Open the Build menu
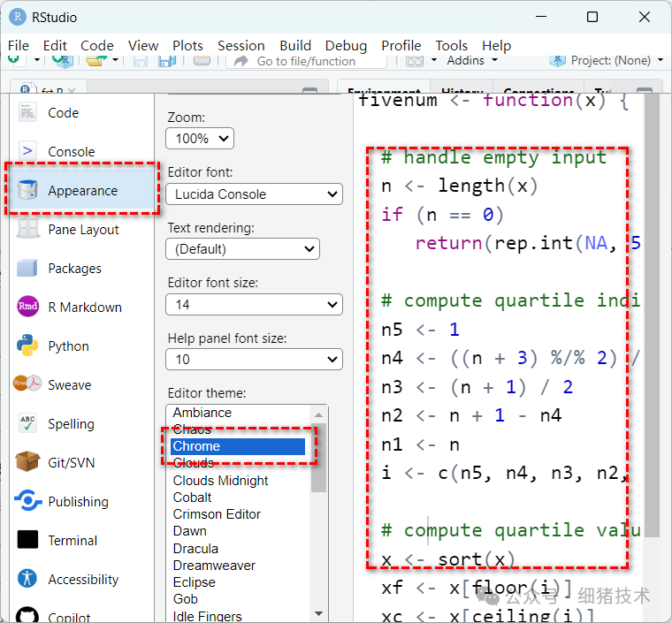 point(295,45)
